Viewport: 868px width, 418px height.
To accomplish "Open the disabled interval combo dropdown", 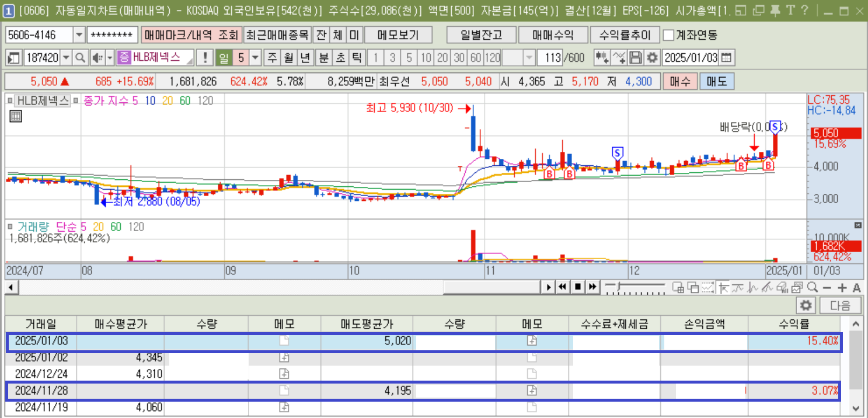I will (529, 58).
